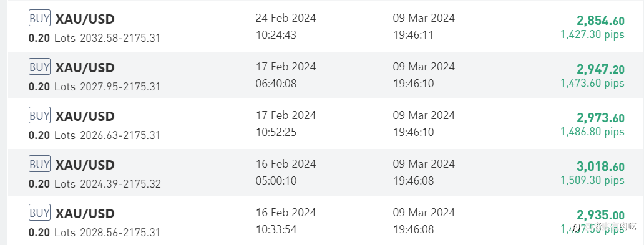Click close time 19:46:11 on first row
This screenshot has height=245, width=644.
(x=413, y=35)
